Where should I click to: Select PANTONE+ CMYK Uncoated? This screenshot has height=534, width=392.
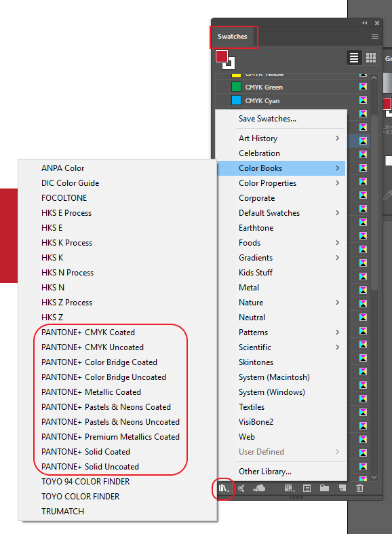pyautogui.click(x=117, y=347)
